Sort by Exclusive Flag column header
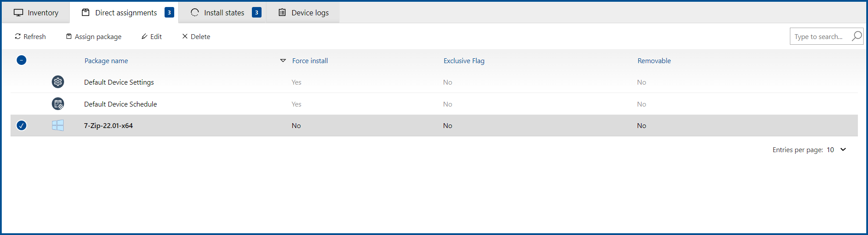 [464, 61]
